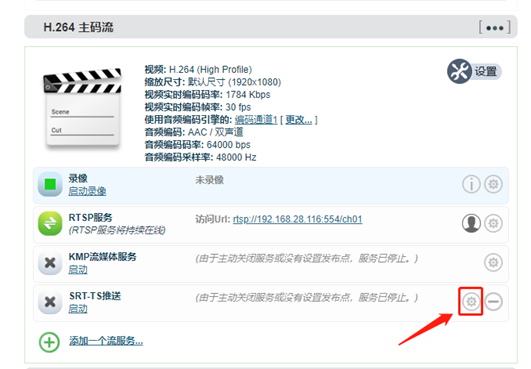The image size is (531, 369).
Task: Click the KMP流媒体服务 service title
Action: click(102, 257)
